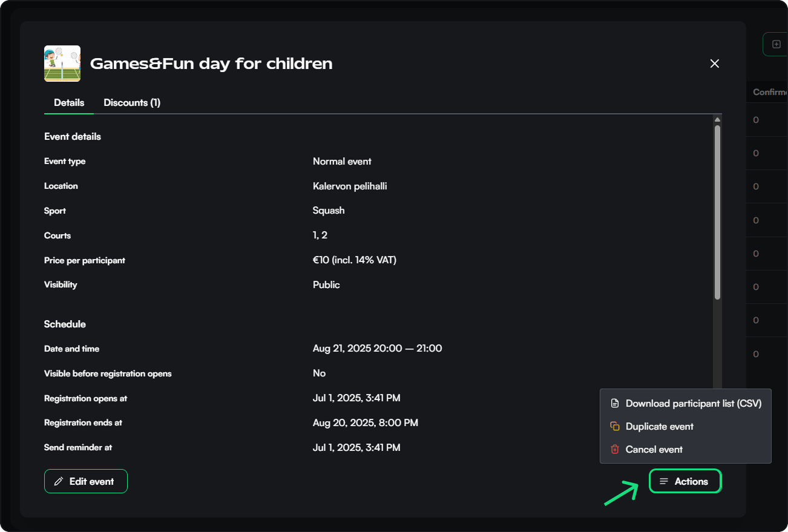Screen dimensions: 788x532
Task: Click the pencil icon on Edit event
Action: (59, 482)
